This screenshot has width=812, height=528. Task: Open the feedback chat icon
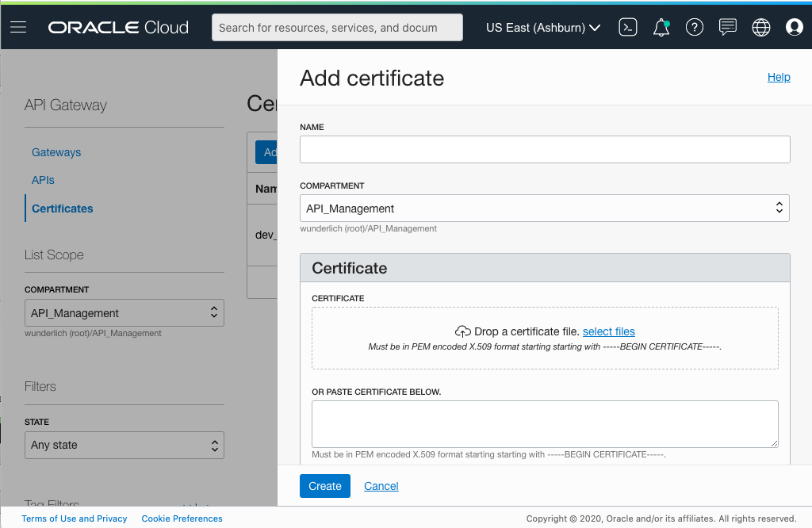[727, 26]
